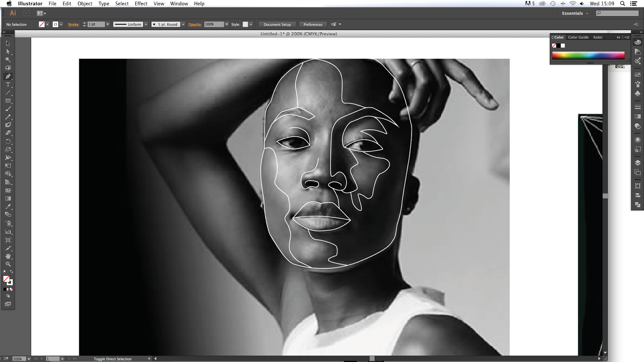The width and height of the screenshot is (644, 362).
Task: Select the Rectangle tool
Action: (x=8, y=101)
